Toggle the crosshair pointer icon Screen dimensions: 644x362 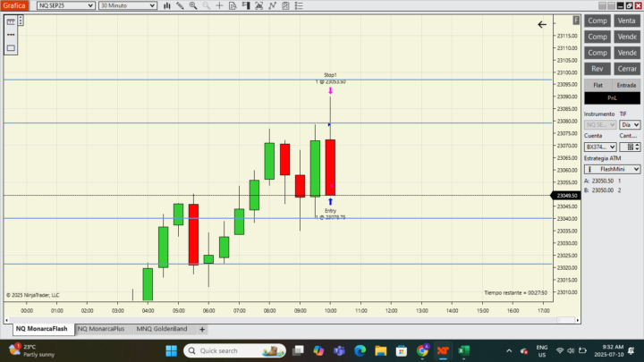[219, 5]
